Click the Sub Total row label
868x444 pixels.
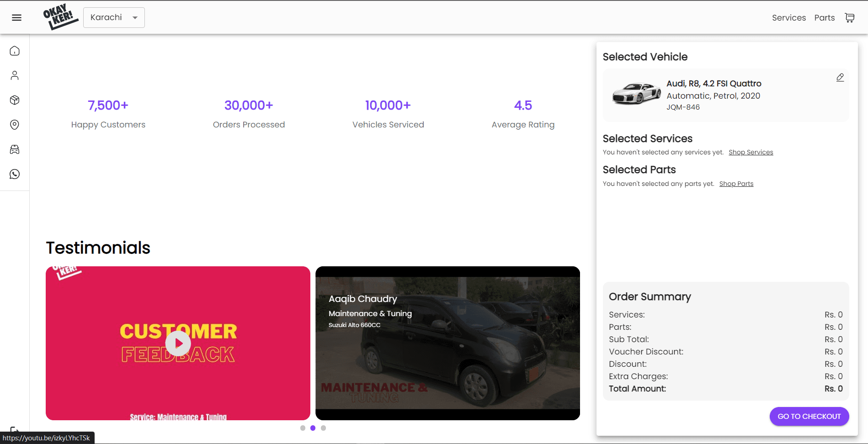click(x=628, y=339)
